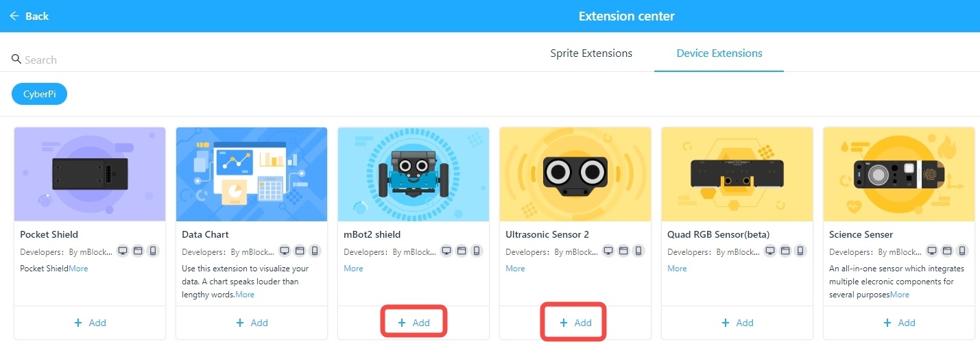Screen dimensions: 980x346
Task: Expand More on Science Senser description
Action: click(900, 295)
